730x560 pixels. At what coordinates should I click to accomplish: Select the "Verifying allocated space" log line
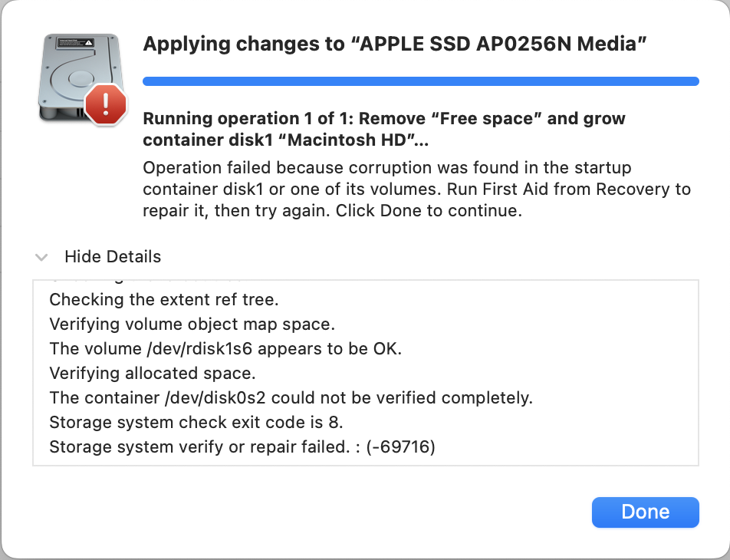[152, 373]
